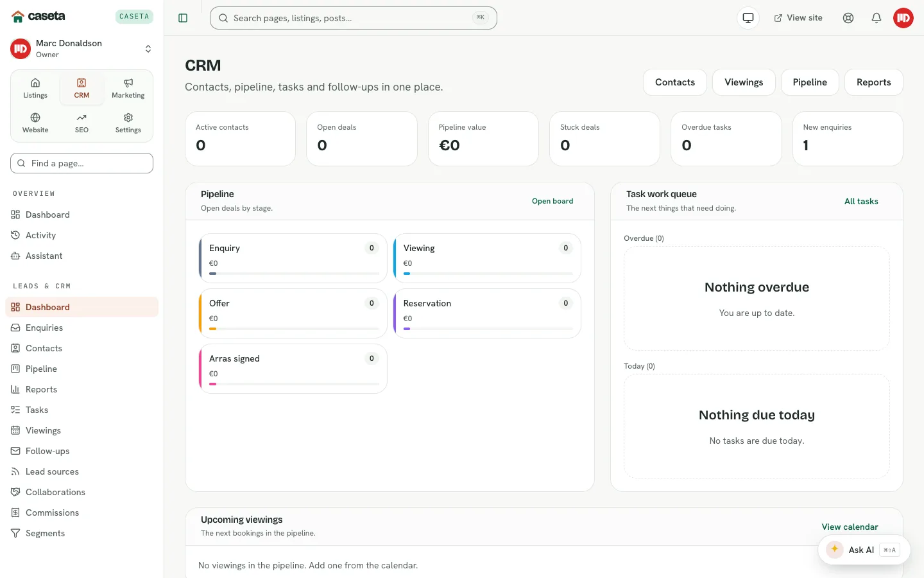924x578 pixels.
Task: Open the Arras signed stage card
Action: (x=293, y=369)
